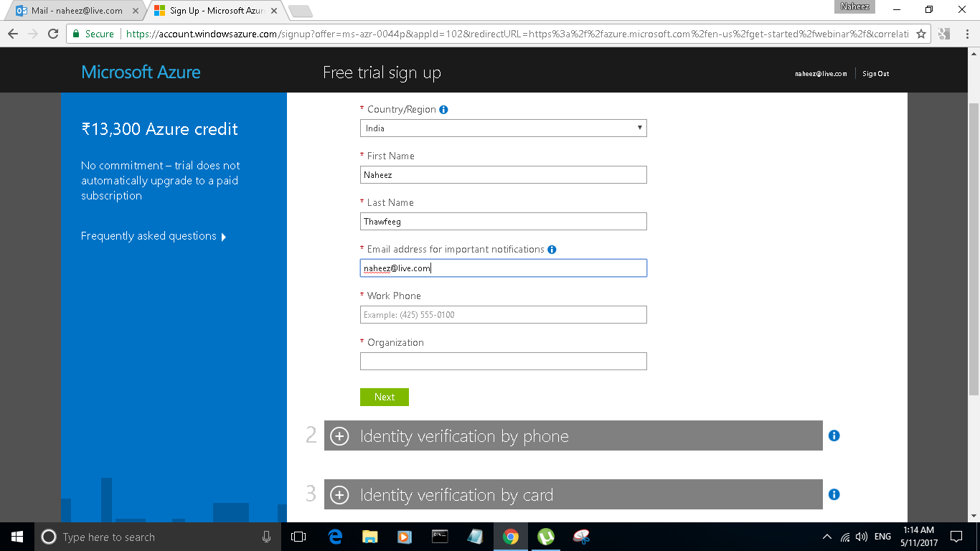Click the Naheez profile button
Viewport: 980px width, 551px height.
coord(855,6)
